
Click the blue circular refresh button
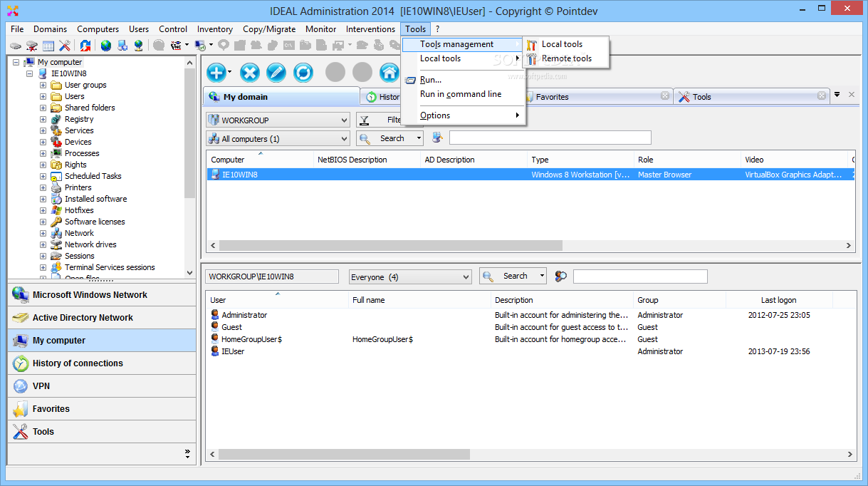pos(303,72)
